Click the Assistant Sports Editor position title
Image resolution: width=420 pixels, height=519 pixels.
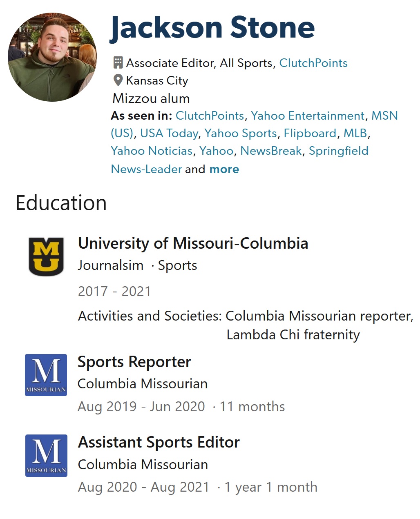159,443
